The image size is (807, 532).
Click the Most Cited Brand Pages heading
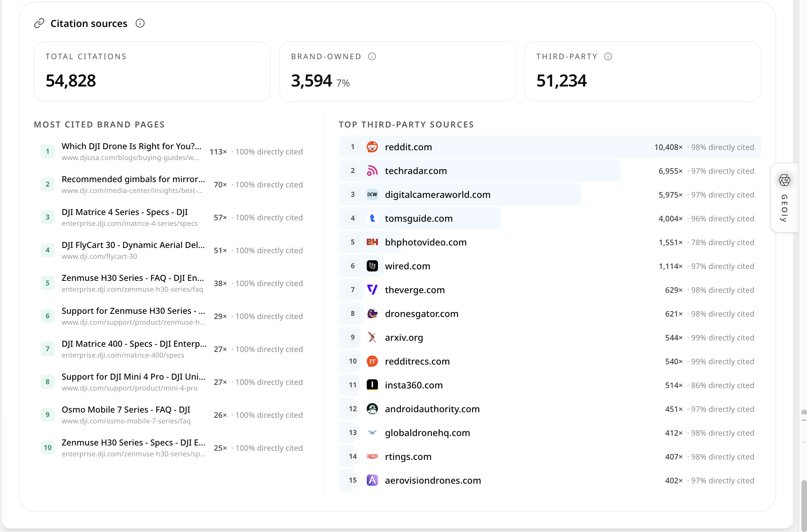tap(99, 125)
